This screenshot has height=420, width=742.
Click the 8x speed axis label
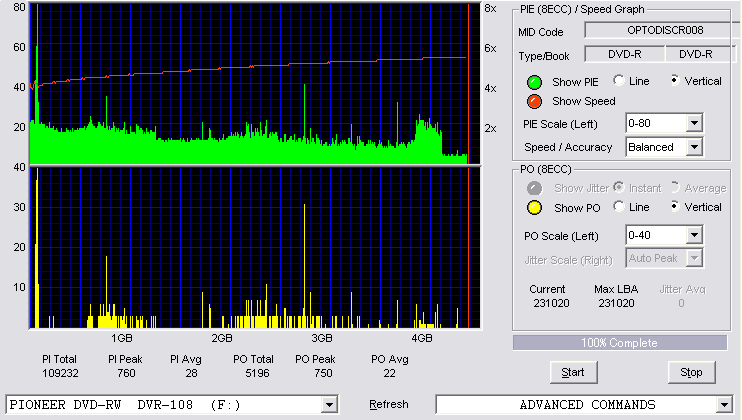(x=490, y=9)
